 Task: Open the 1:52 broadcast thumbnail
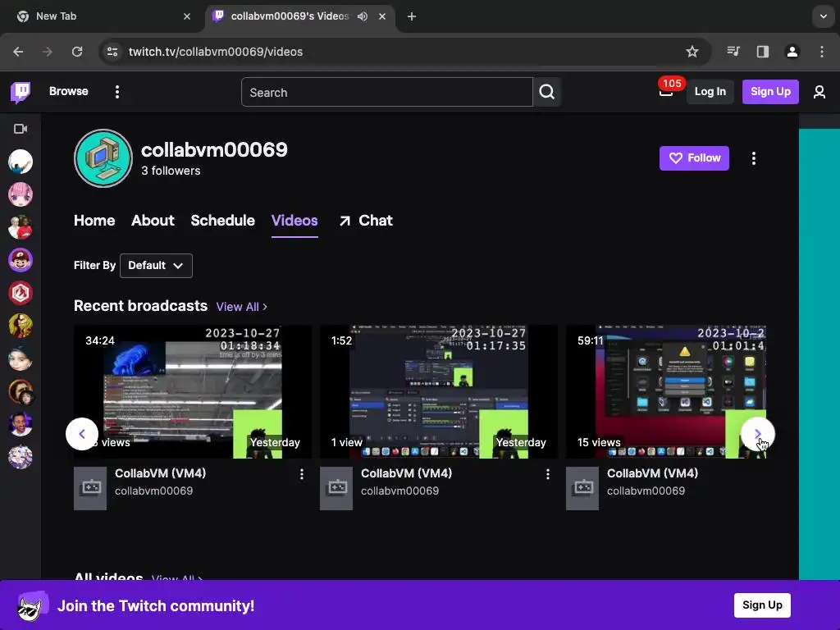pyautogui.click(x=439, y=391)
